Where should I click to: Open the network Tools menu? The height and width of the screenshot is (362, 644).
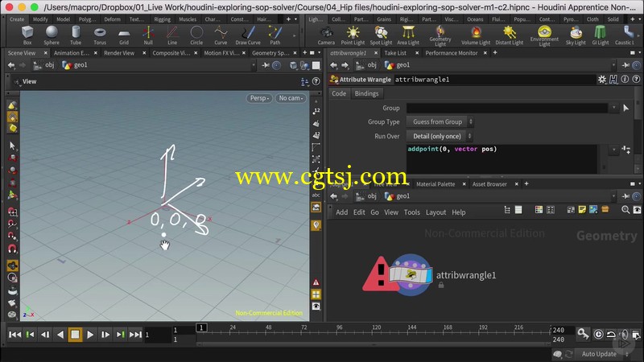point(411,212)
